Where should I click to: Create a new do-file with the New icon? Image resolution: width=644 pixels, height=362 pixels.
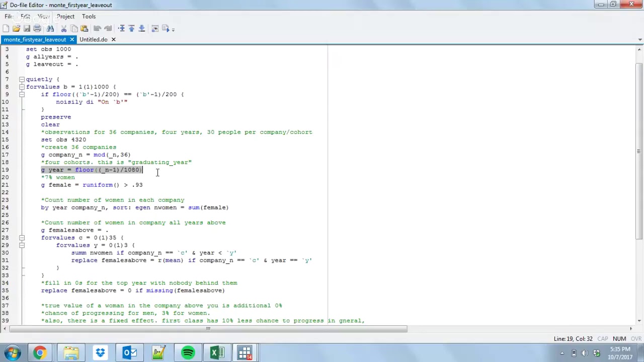[x=6, y=29]
